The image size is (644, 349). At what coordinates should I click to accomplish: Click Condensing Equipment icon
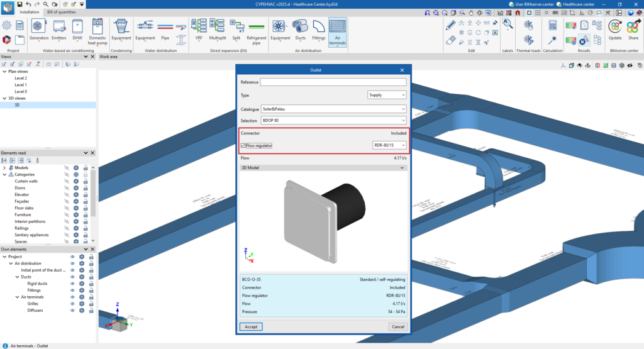click(x=121, y=30)
